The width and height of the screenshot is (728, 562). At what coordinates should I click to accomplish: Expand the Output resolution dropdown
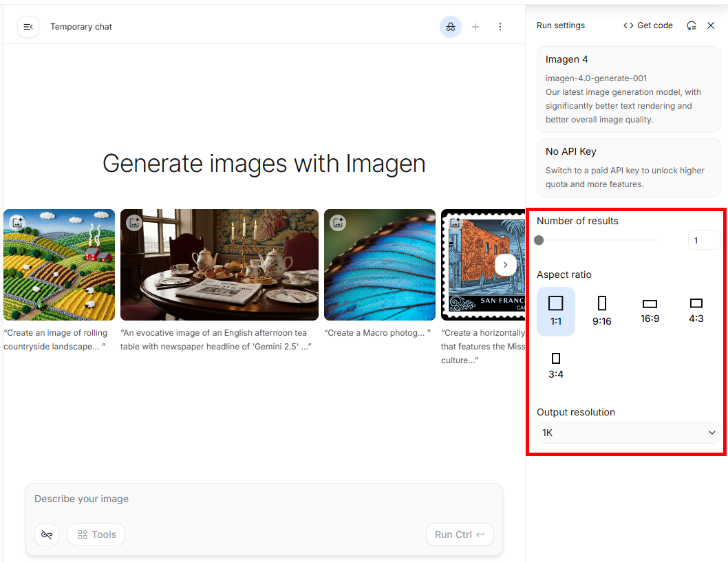(x=628, y=433)
